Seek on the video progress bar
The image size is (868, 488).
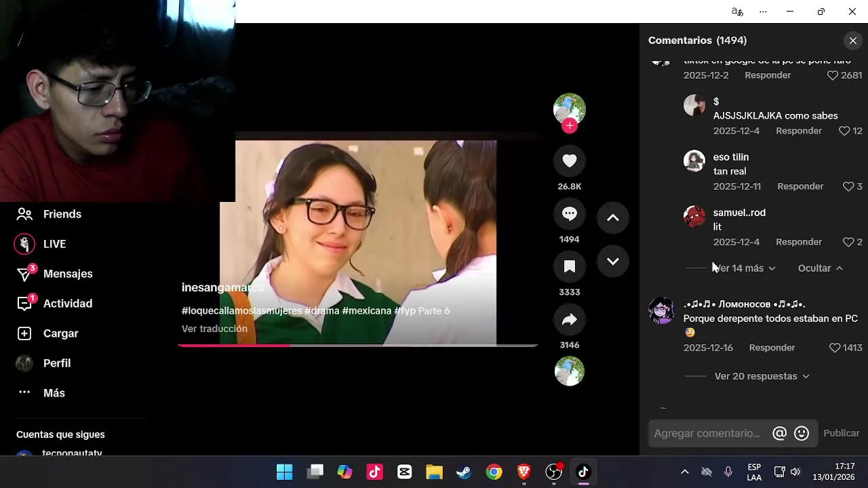pos(358,346)
